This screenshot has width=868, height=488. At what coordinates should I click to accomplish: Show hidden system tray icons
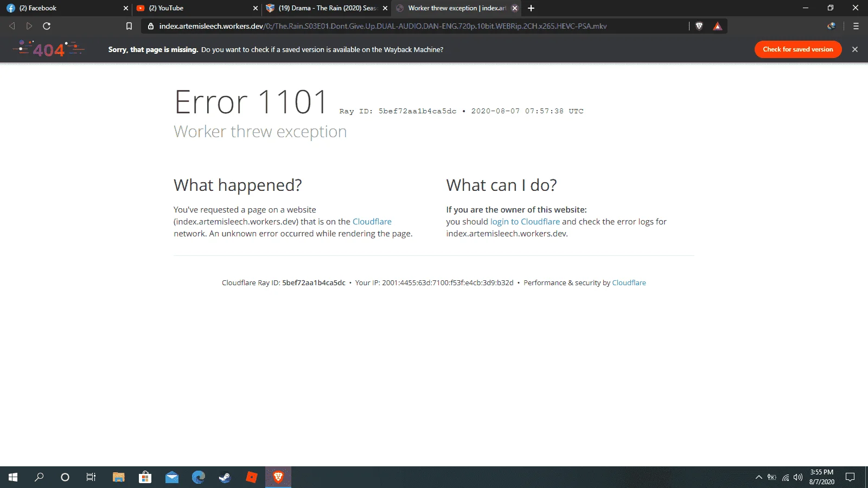[759, 477]
